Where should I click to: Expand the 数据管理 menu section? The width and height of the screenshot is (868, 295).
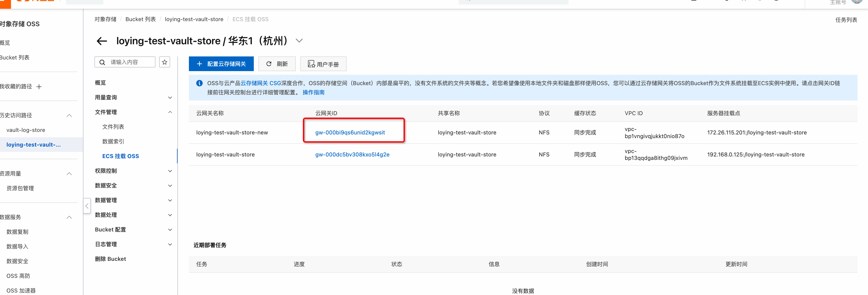point(170,200)
